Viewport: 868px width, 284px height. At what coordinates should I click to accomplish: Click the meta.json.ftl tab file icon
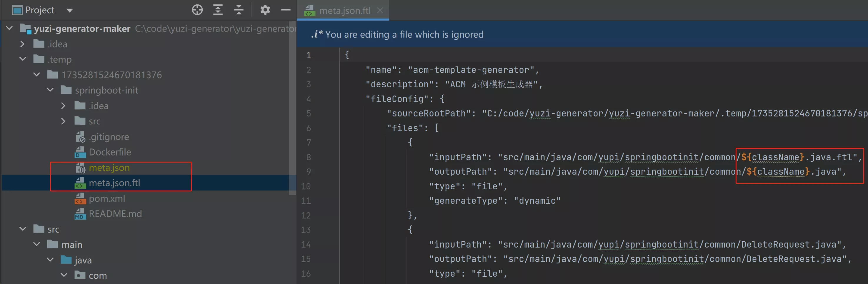309,11
